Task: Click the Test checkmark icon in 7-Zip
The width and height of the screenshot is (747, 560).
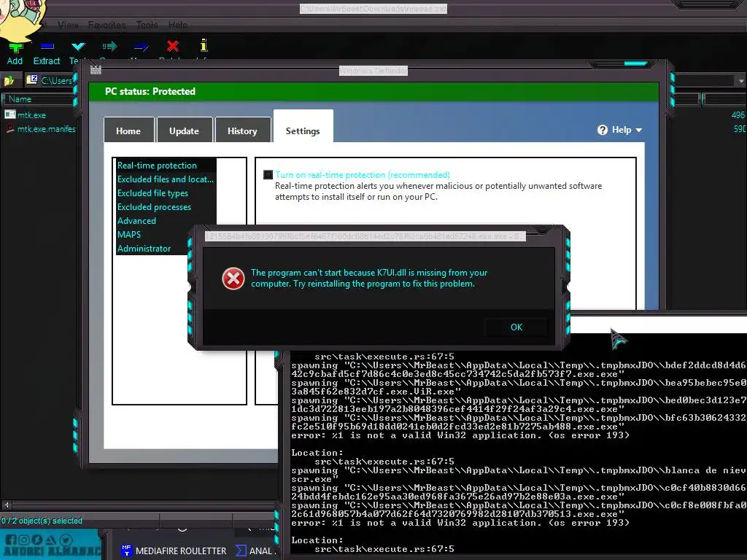Action: point(78,46)
